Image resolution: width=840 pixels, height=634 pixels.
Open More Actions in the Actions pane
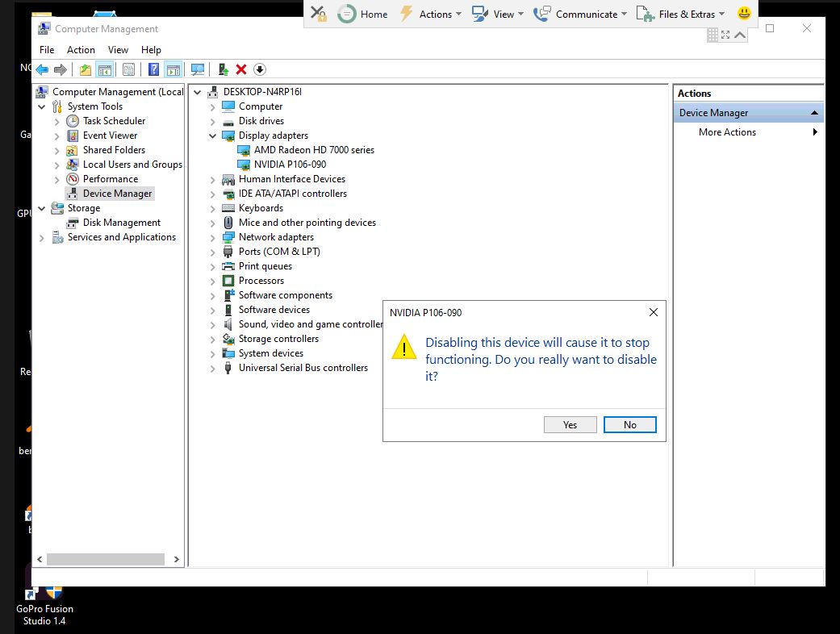pos(727,132)
